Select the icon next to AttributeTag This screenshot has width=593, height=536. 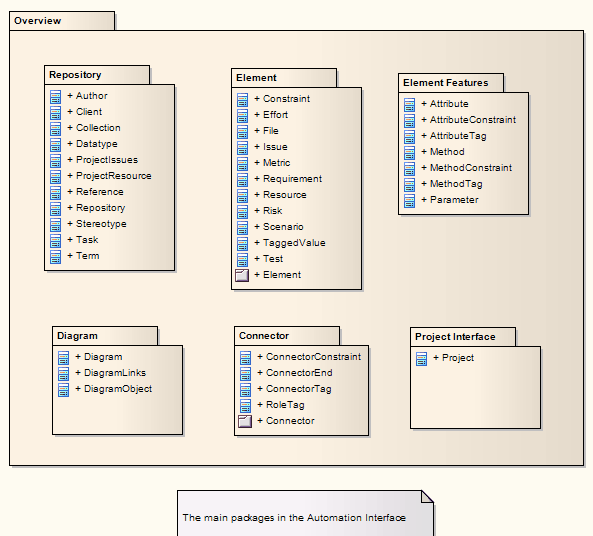[409, 137]
